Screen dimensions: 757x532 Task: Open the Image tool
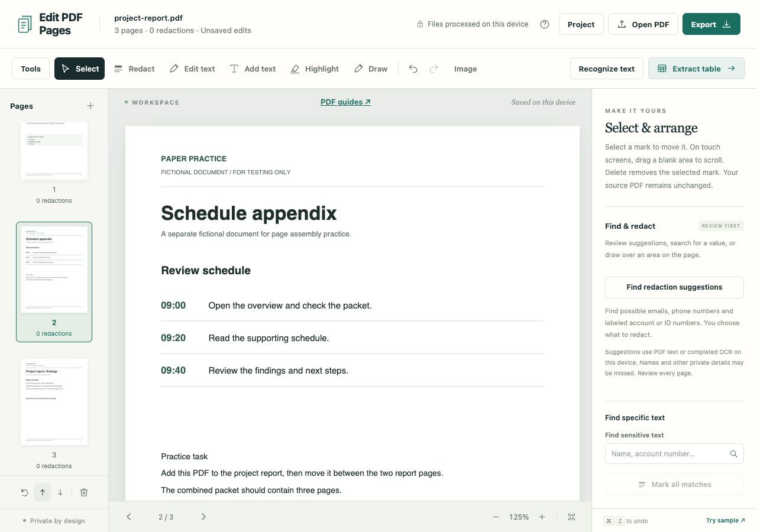pos(465,69)
